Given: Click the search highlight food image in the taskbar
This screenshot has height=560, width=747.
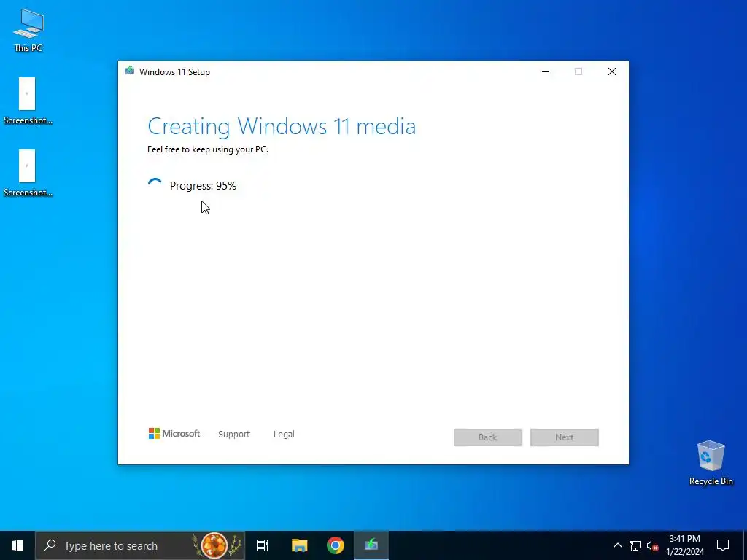Looking at the screenshot, I should pos(215,545).
